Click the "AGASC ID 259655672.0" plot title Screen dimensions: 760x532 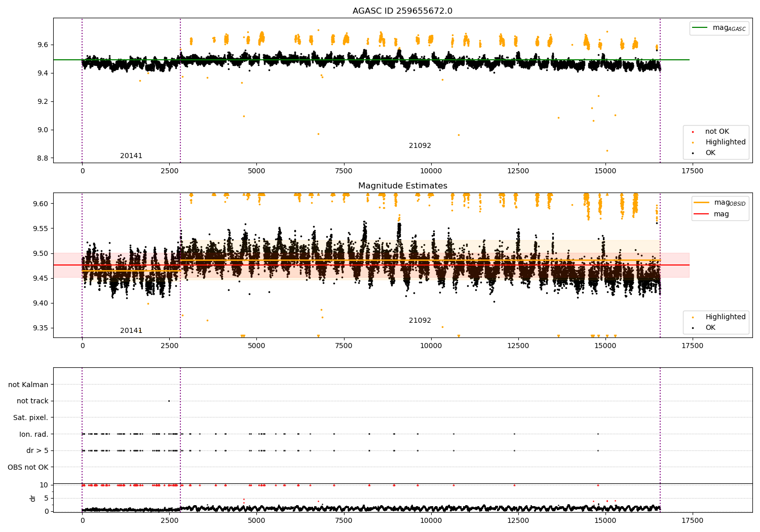tap(402, 11)
